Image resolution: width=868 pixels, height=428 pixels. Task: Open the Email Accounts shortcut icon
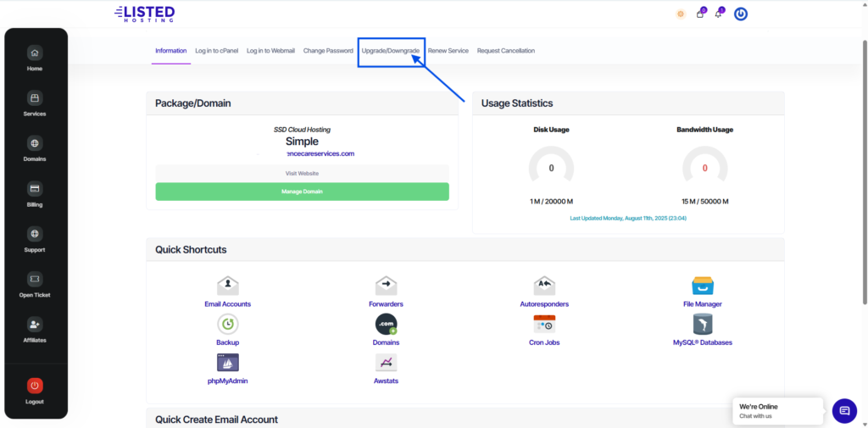pyautogui.click(x=227, y=286)
